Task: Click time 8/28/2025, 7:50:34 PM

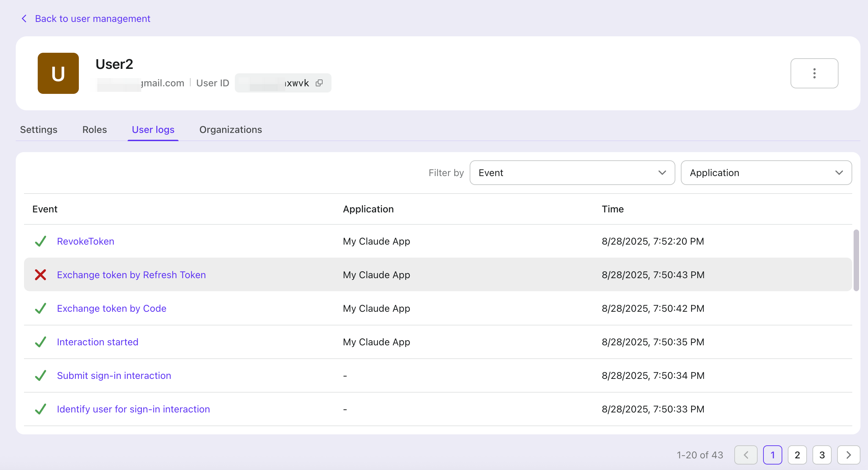Action: pyautogui.click(x=653, y=375)
